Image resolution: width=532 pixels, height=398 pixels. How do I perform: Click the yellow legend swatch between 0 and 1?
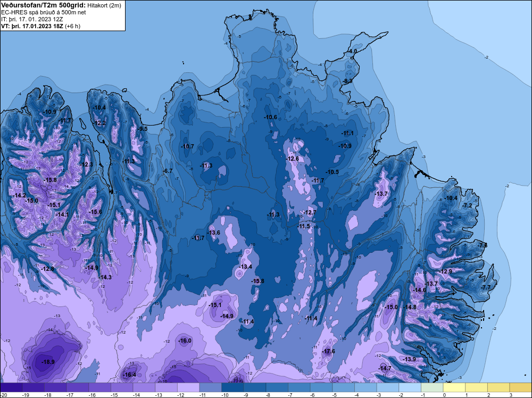[x=454, y=387]
